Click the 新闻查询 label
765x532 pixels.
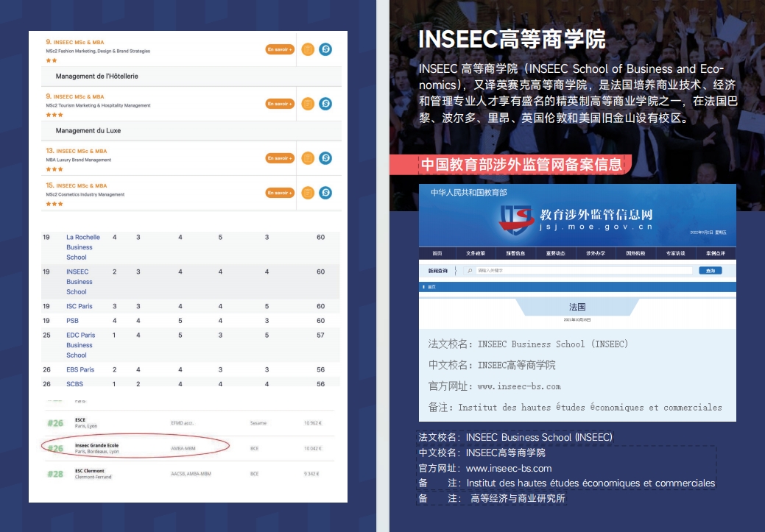coord(437,271)
